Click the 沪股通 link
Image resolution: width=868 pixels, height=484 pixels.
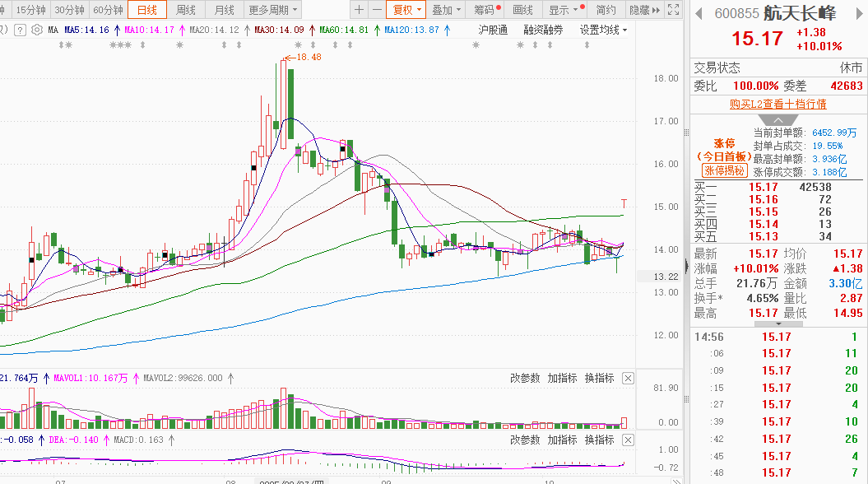tap(493, 30)
